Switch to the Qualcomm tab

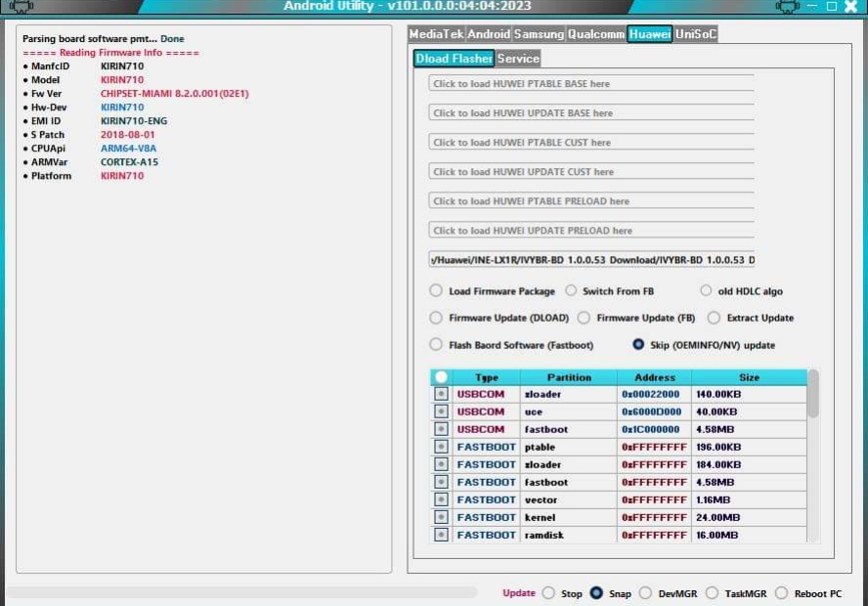point(596,34)
